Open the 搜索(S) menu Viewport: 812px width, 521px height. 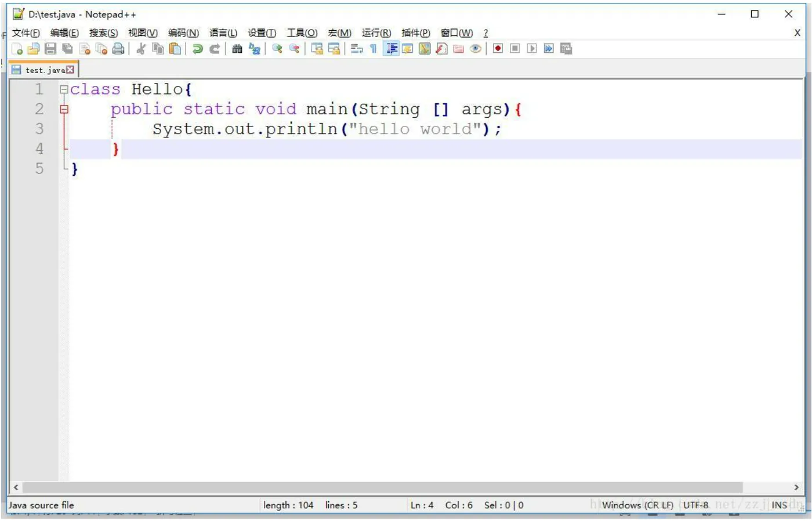pyautogui.click(x=103, y=33)
